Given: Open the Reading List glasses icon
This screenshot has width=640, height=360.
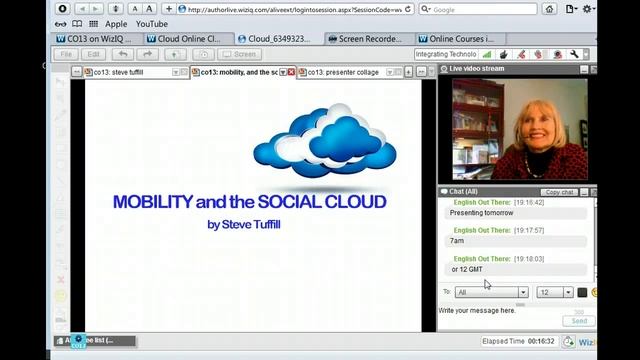Looking at the screenshot, I should click(60, 24).
